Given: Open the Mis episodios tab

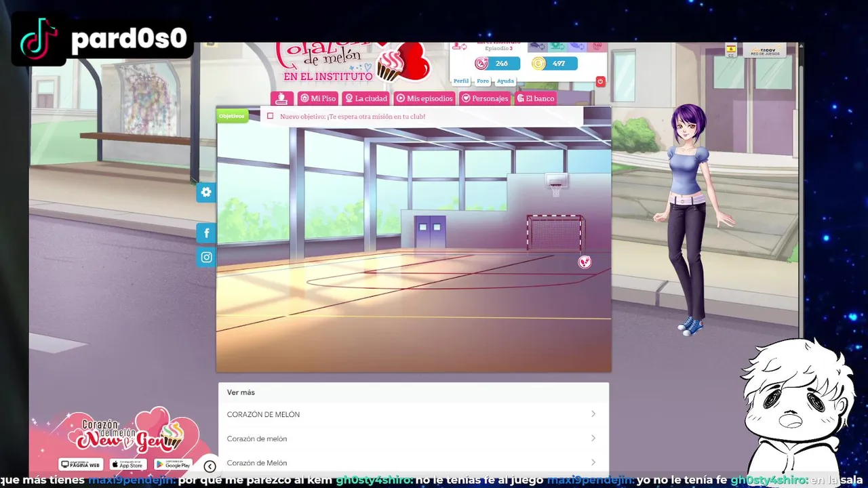Looking at the screenshot, I should 425,98.
